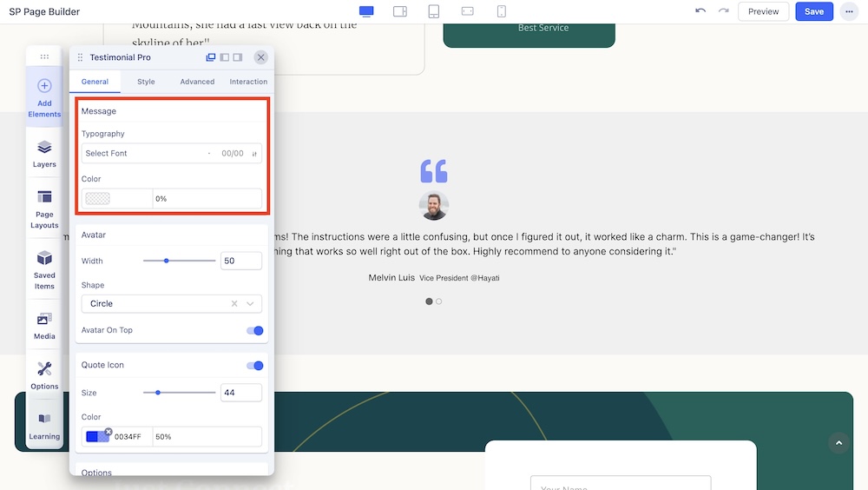Open the Media library icon

[x=44, y=324]
